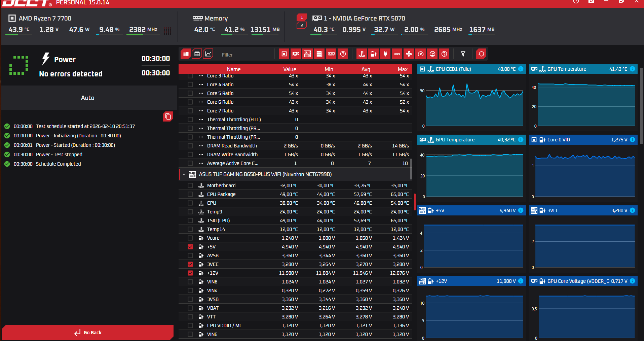Screen dimensions: 644x341
Task: Sort by the Max column header
Action: [x=403, y=69]
